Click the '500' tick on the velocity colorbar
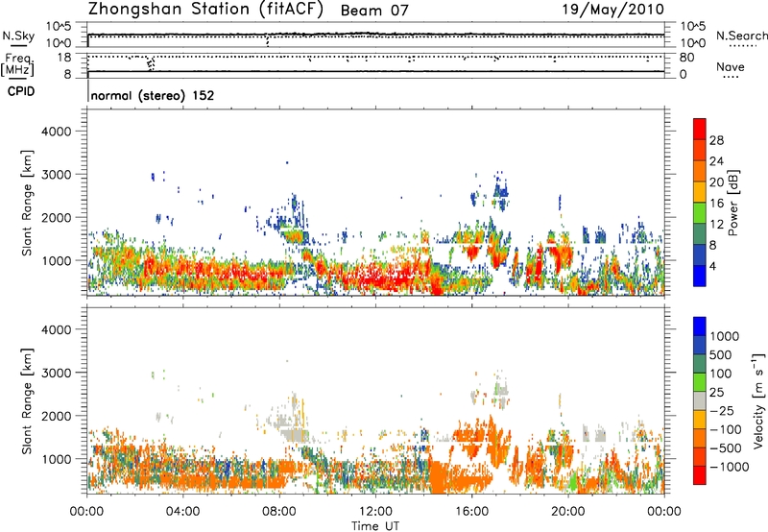Screen dimensions: 768x532 722,355
